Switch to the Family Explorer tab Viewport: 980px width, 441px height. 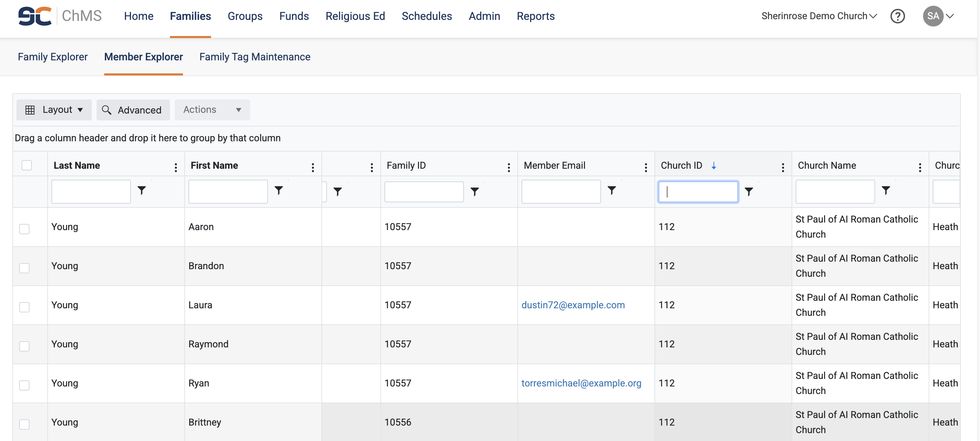pos(52,57)
